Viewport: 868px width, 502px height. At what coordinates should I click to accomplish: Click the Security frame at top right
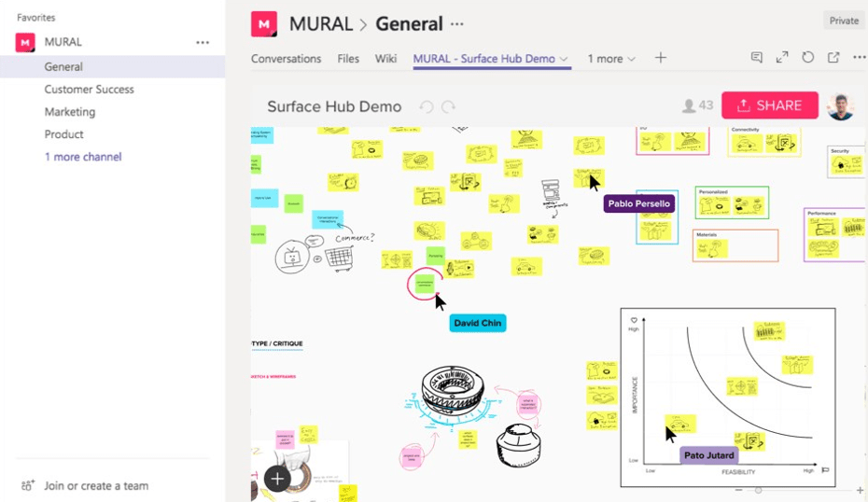click(x=846, y=161)
